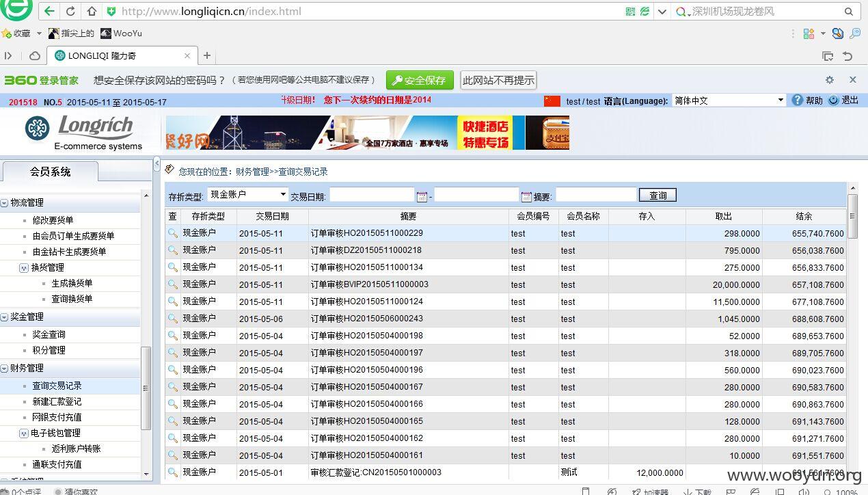Click the 摘要 input field
868x495 pixels.
(596, 195)
